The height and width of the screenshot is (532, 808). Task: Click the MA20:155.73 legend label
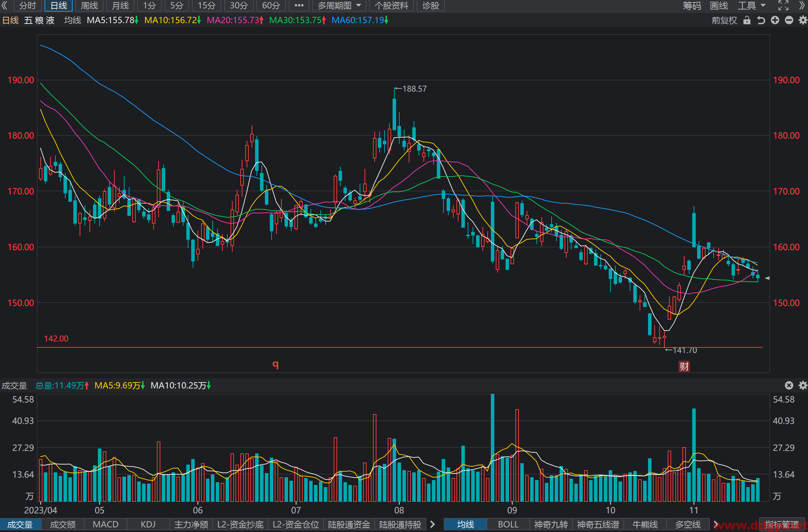click(235, 20)
